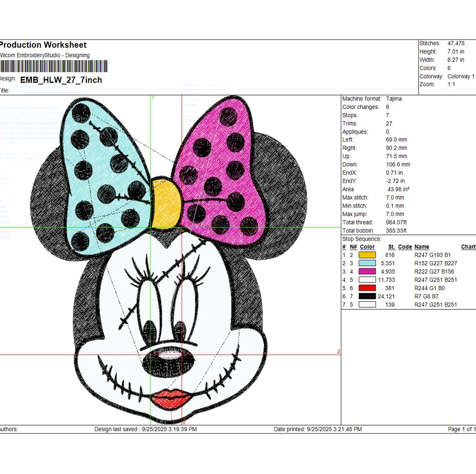The height and width of the screenshot is (474, 476).
Task: Click the Right value '90.2 mm'
Action: click(396, 148)
